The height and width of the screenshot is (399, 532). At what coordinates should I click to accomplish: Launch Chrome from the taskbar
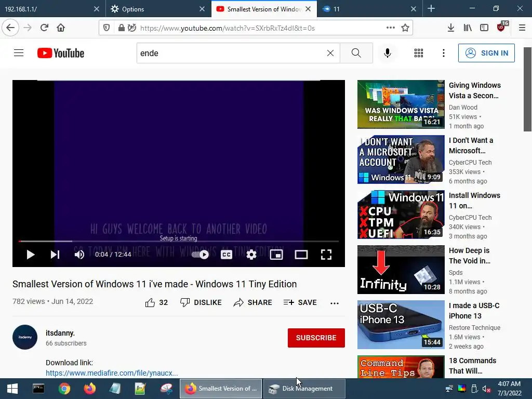click(64, 389)
